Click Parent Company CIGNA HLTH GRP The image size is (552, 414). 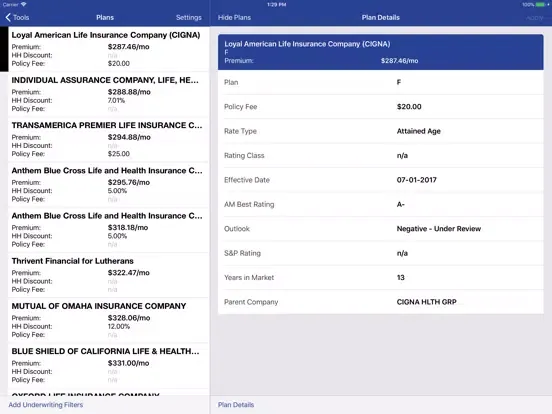pyautogui.click(x=426, y=302)
